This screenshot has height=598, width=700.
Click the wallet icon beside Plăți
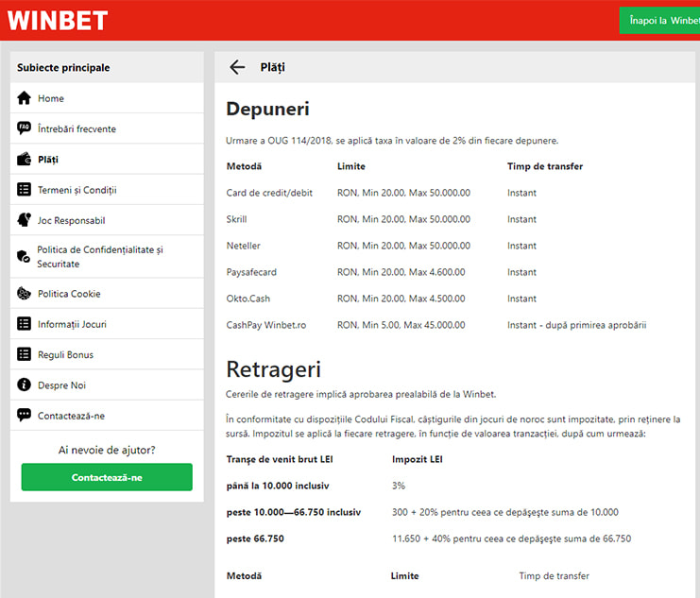click(x=25, y=159)
